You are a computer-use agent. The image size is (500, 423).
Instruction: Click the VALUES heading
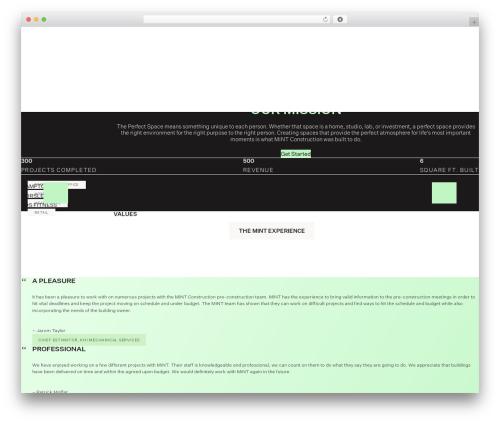tap(125, 214)
